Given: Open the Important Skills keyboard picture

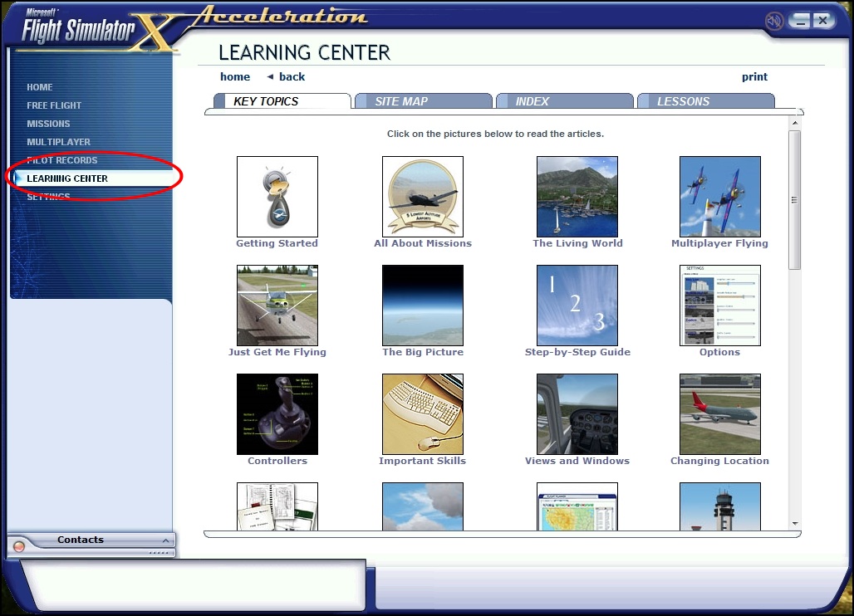Looking at the screenshot, I should click(423, 414).
